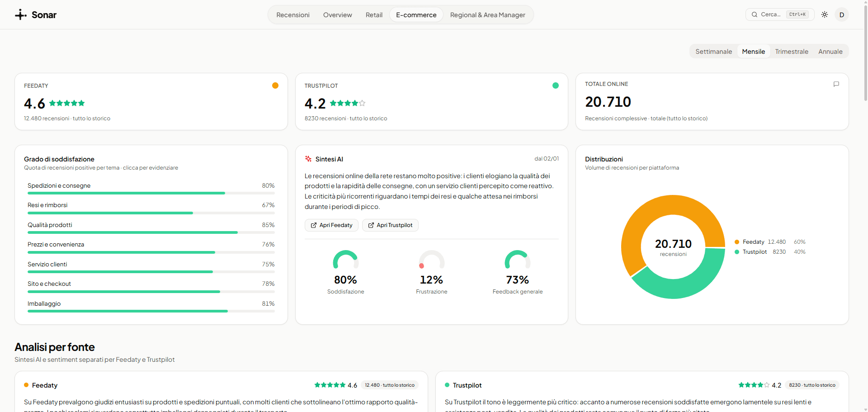Open Regional & Area Manager tab

(488, 15)
